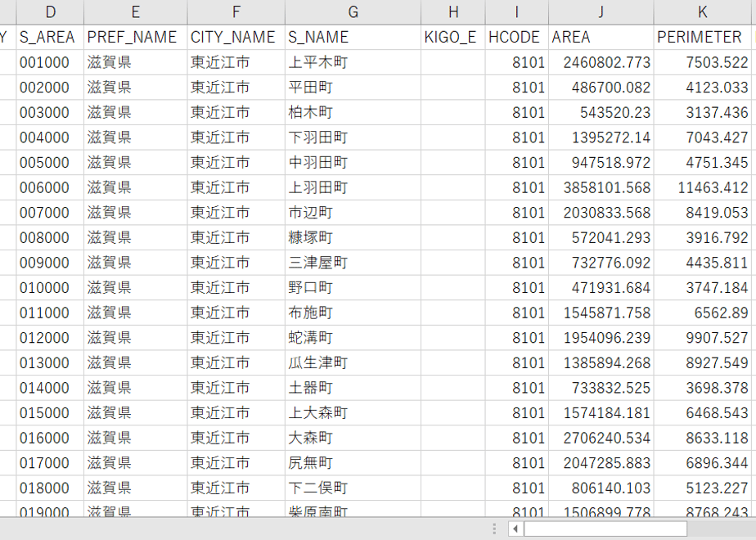Select the 三津屋町 cell

tap(353, 263)
